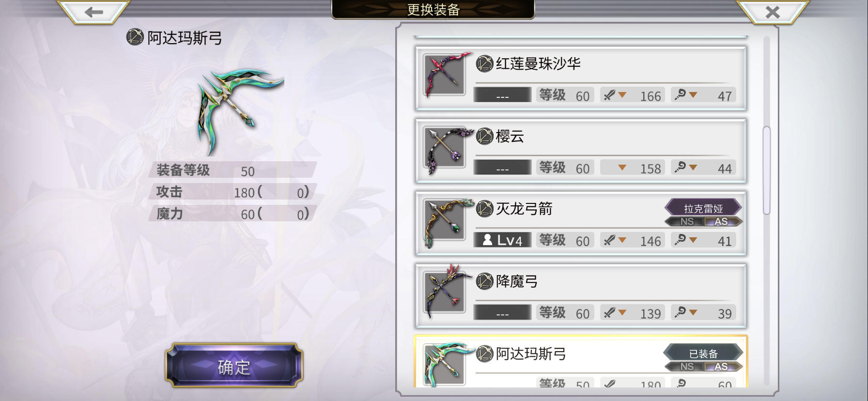868x401 pixels.
Task: Toggle NS/AS on 灭龙弓箭 entry
Action: click(x=703, y=222)
